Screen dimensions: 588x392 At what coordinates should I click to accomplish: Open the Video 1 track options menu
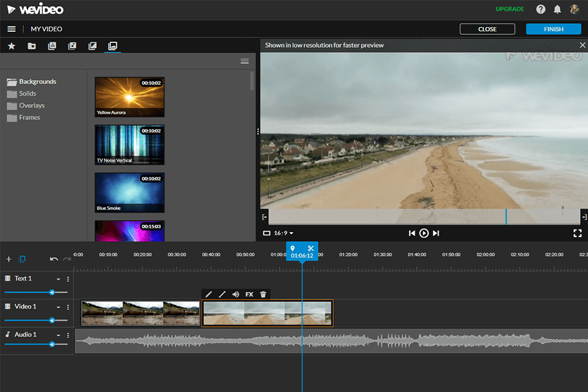pos(68,307)
